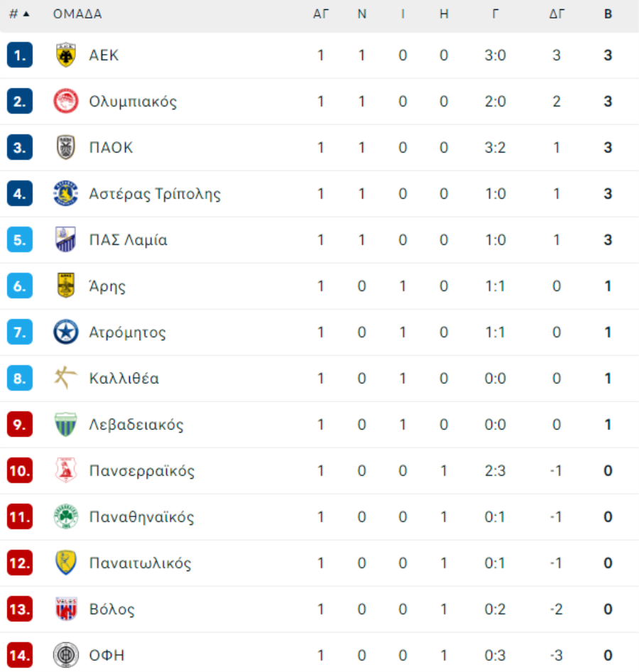Click the red position badge 10.
This screenshot has width=639, height=672.
[20, 470]
